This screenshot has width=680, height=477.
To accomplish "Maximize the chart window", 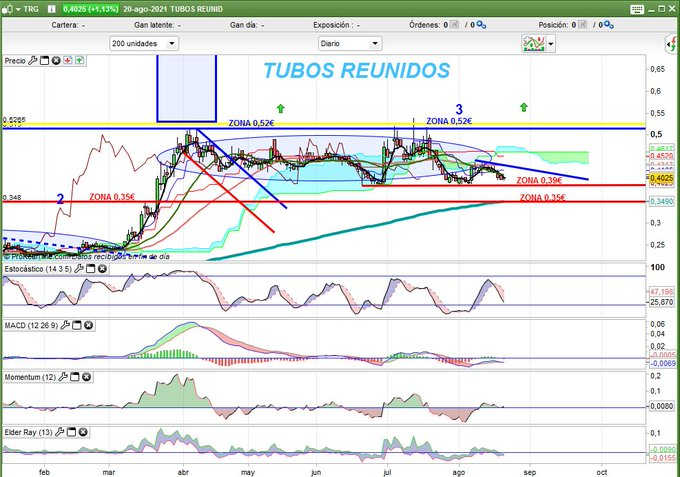I will 661,9.
